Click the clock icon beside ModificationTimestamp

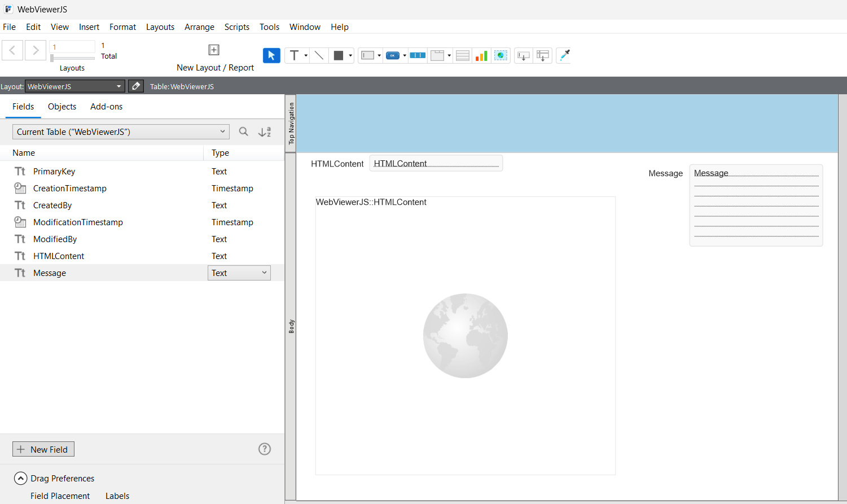(20, 222)
